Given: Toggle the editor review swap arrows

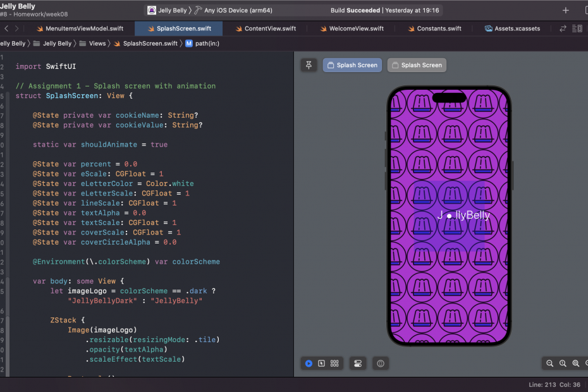Looking at the screenshot, I should [x=563, y=28].
